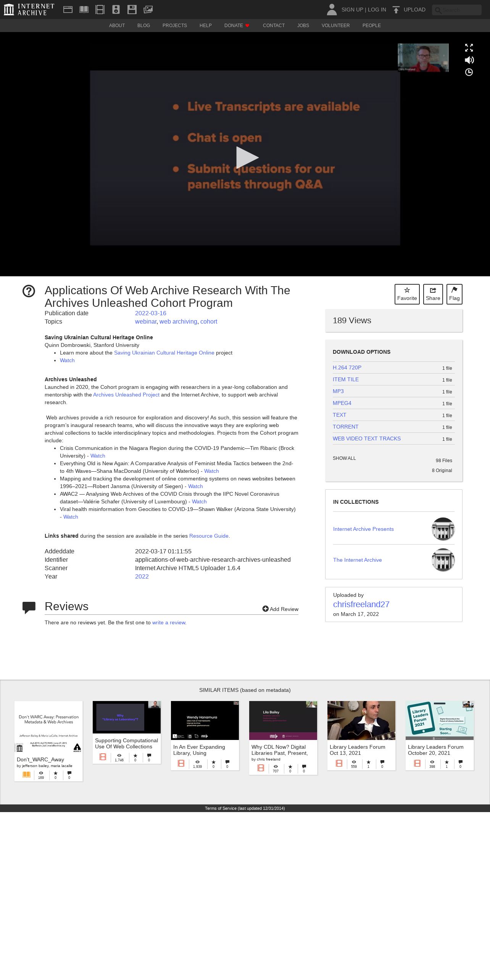Open BLOG in navigation bar
Screen dimensions: 490x980
(143, 26)
